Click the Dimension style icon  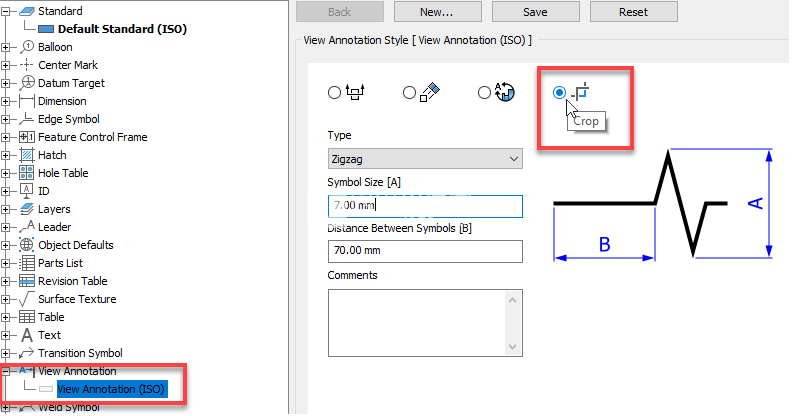[x=27, y=101]
